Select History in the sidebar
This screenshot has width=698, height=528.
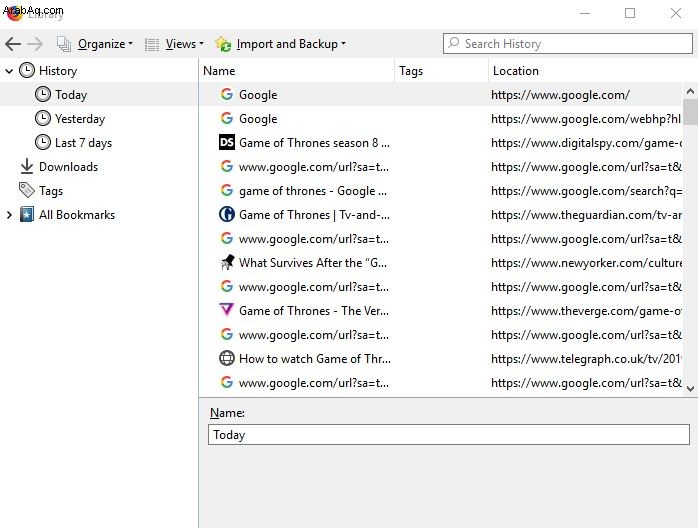point(58,71)
